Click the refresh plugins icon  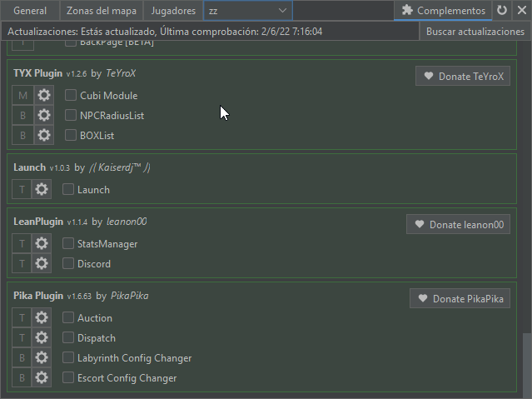[x=502, y=11]
